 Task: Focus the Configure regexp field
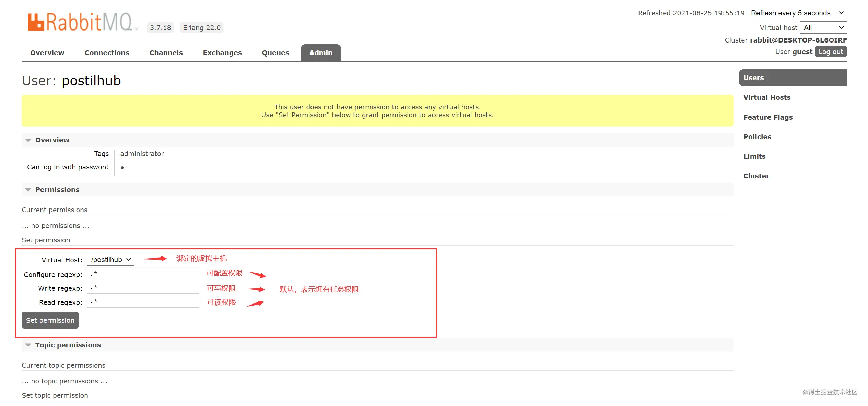click(x=143, y=274)
